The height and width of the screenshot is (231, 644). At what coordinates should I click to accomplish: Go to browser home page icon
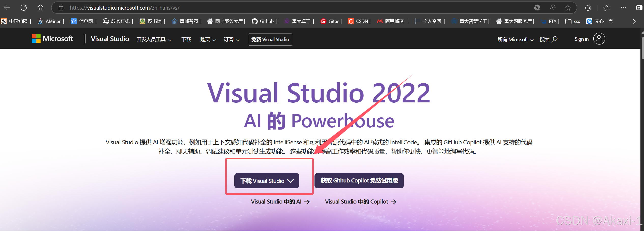[40, 8]
